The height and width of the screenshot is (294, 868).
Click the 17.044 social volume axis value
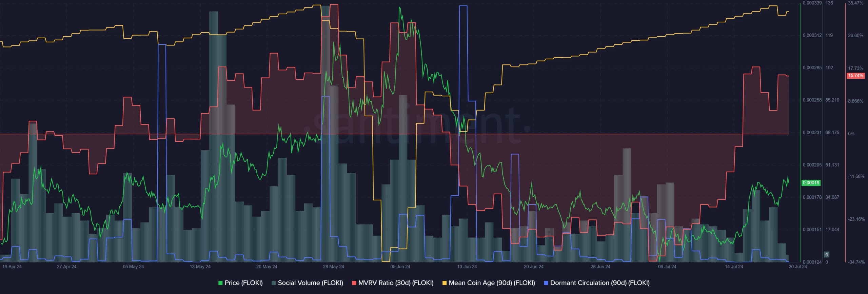[x=832, y=230]
